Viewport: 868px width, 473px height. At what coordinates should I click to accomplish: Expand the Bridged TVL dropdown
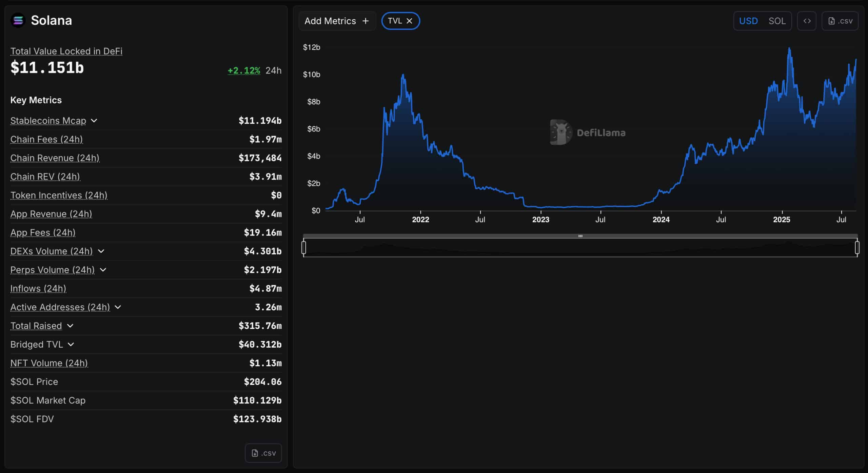[71, 344]
